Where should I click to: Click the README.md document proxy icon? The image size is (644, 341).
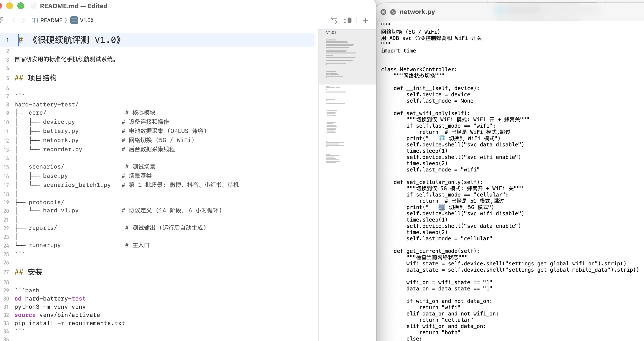click(x=34, y=6)
